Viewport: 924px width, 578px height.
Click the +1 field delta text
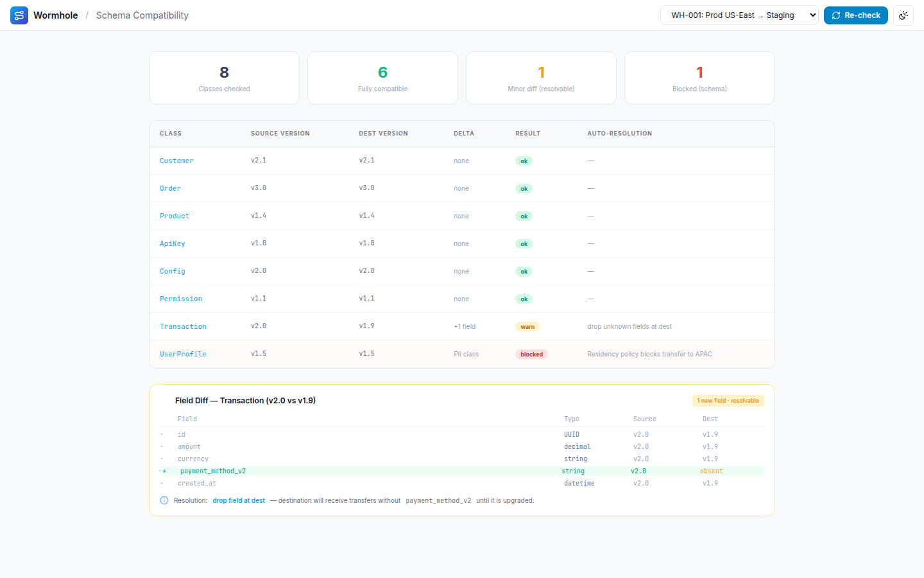pos(465,326)
